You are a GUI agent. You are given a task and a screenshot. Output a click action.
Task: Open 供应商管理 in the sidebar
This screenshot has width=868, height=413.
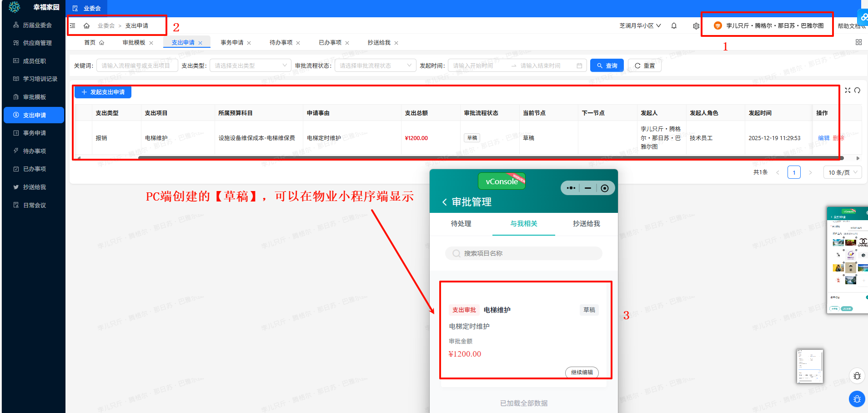click(x=37, y=43)
